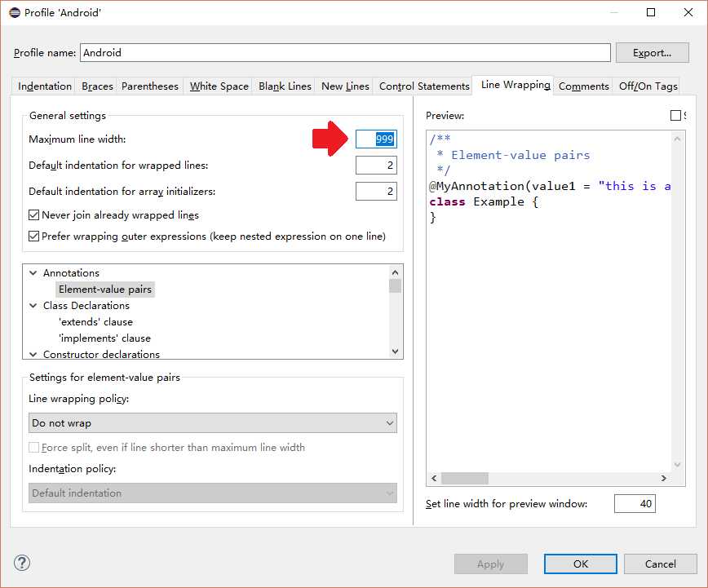Open the Line wrapping policy dropdown

[213, 423]
